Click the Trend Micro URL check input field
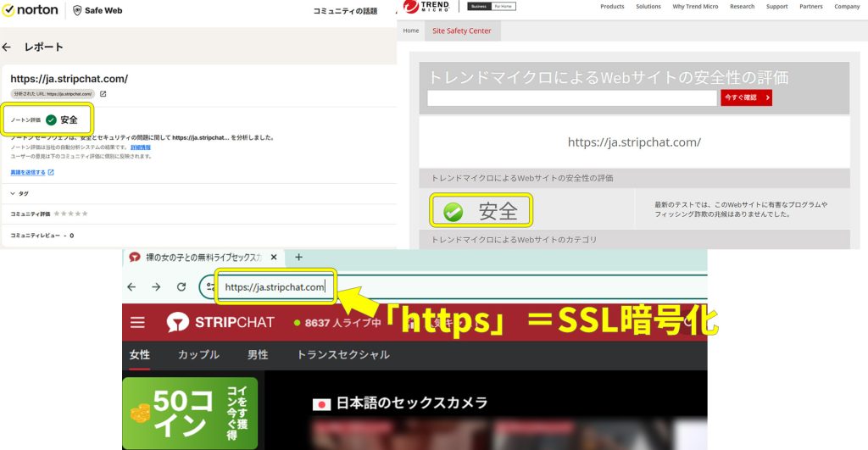 [572, 98]
